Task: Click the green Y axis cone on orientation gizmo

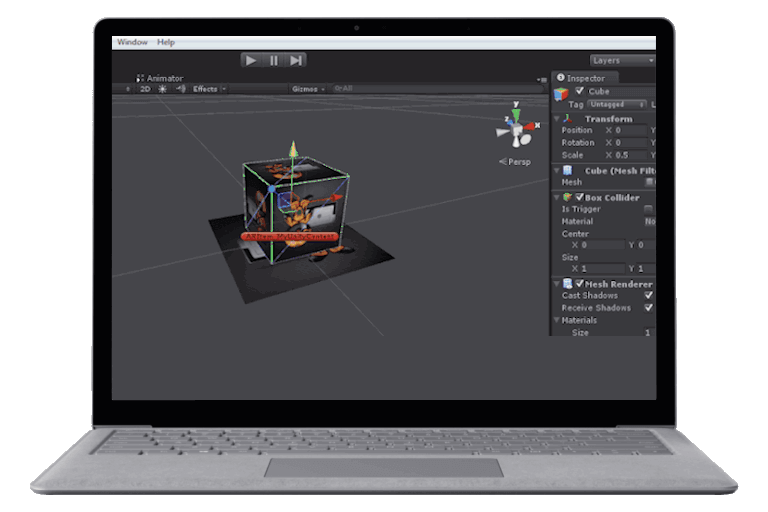Action: coord(516,115)
